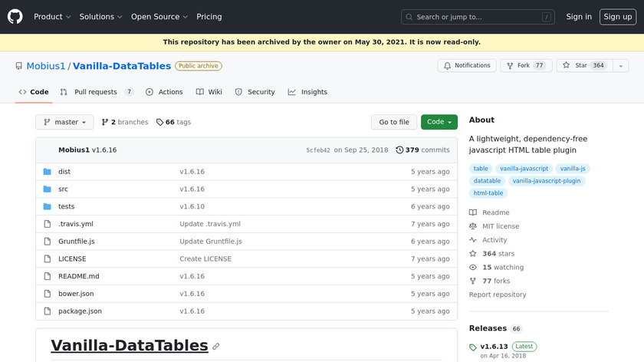This screenshot has width=644, height=362.
Task: Open the Product dropdown menu
Action: point(52,17)
